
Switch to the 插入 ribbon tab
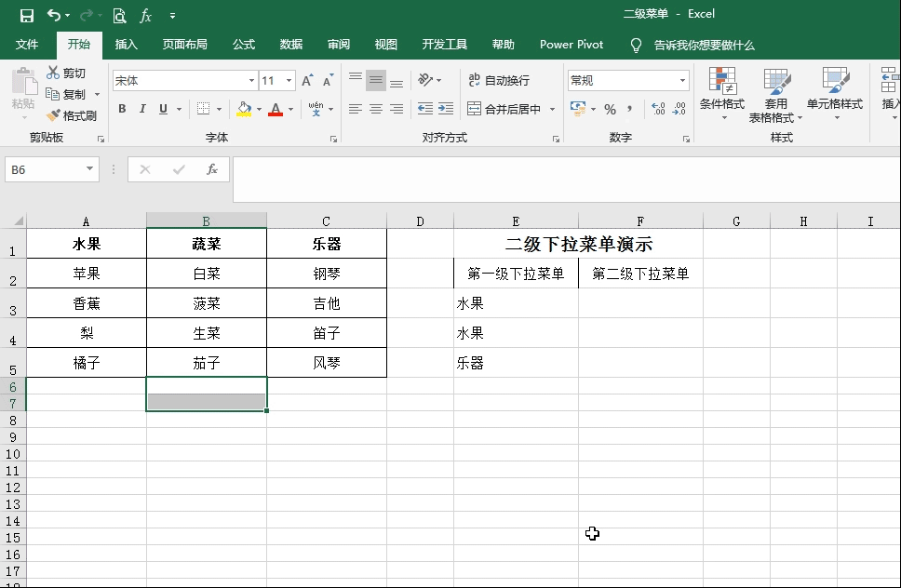(126, 43)
